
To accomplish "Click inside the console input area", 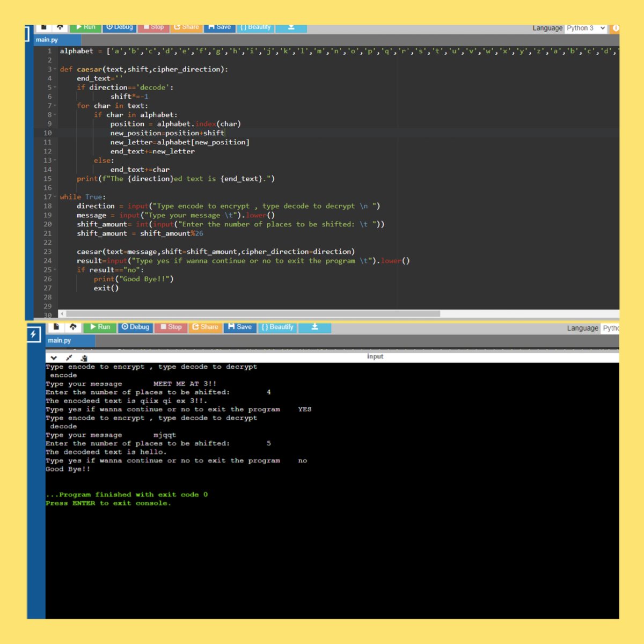I will (376, 356).
